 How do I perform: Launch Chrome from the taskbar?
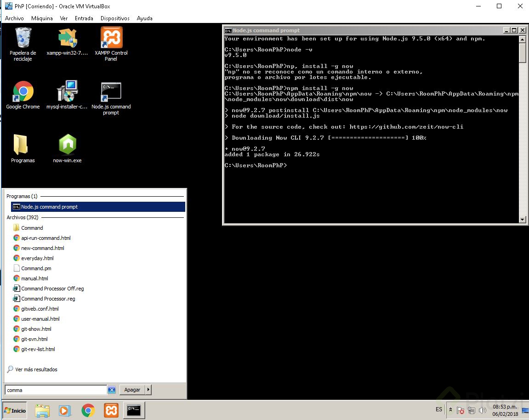(88, 410)
